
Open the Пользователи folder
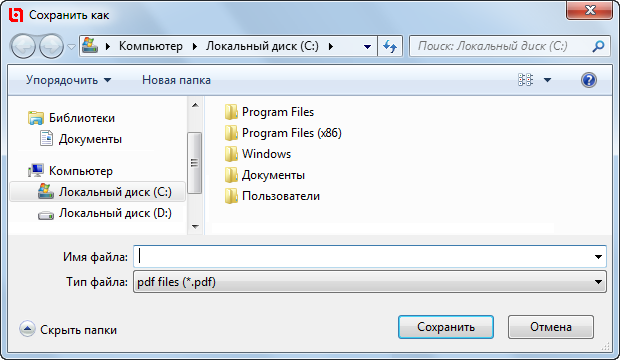[272, 196]
